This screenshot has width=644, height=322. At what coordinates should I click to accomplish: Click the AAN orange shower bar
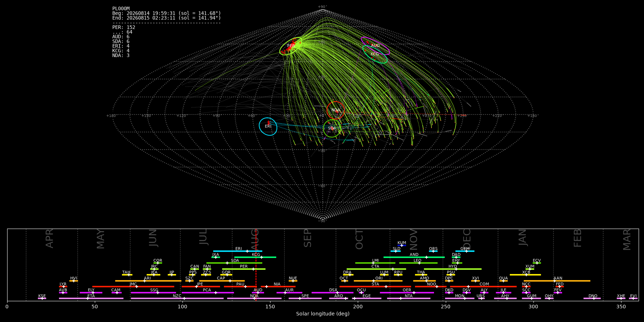click(x=557, y=281)
